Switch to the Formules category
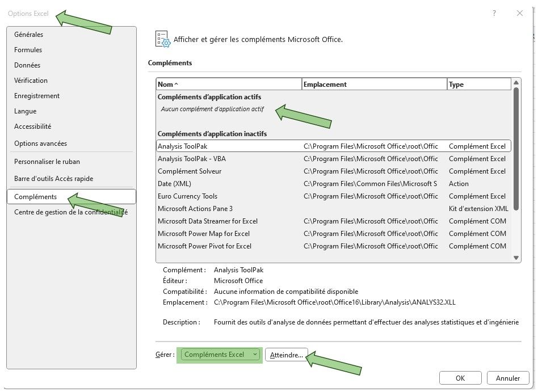Screen dimensions: 538x392 pos(28,50)
